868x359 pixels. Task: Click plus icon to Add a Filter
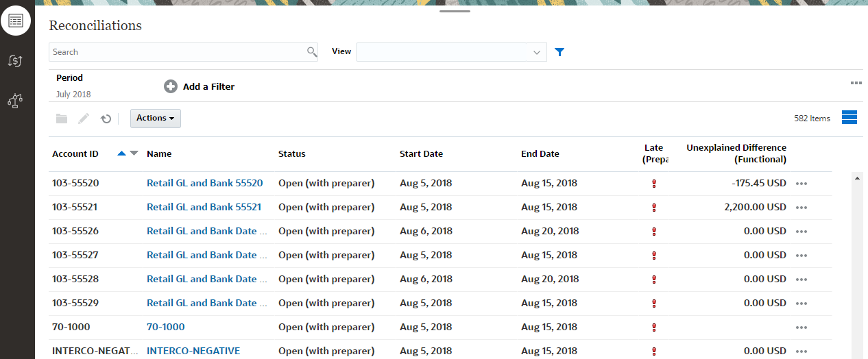pyautogui.click(x=171, y=86)
